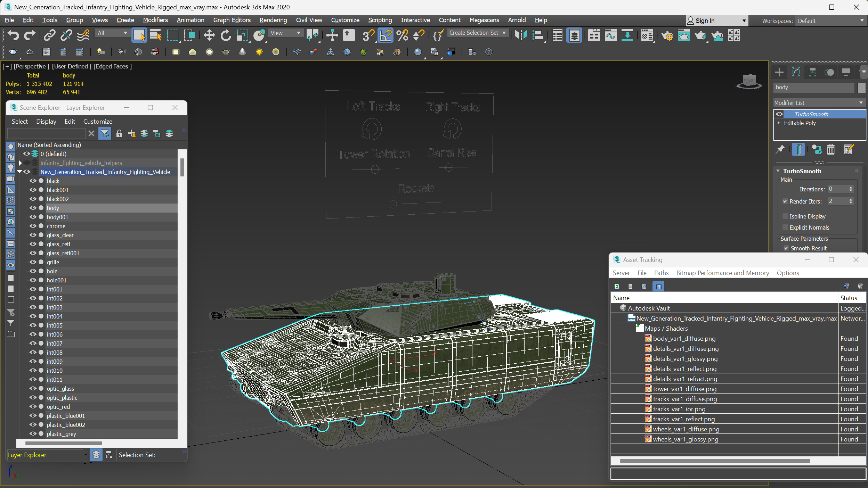Image resolution: width=868 pixels, height=488 pixels.
Task: Enable the Isoline Display checkbox
Action: 785,216
